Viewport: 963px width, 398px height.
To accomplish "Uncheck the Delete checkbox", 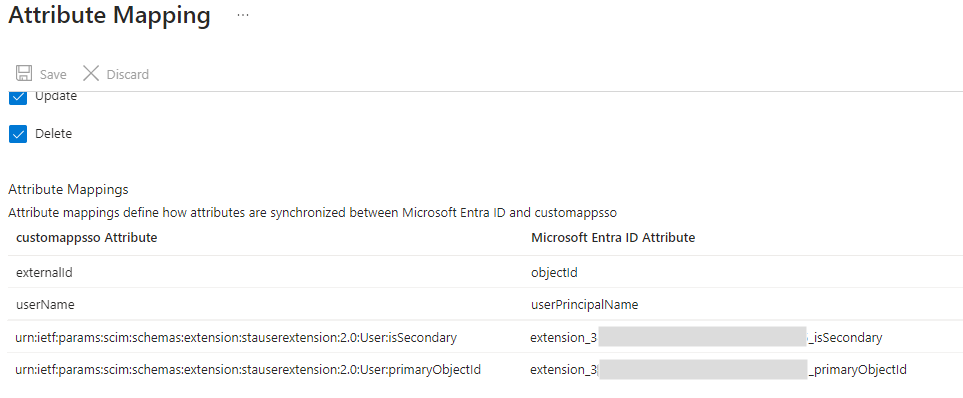I will 18,134.
